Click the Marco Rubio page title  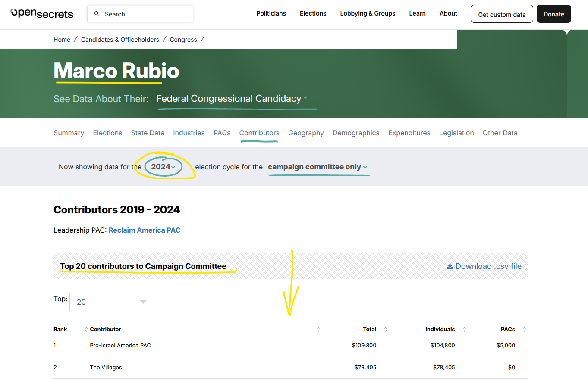(116, 71)
